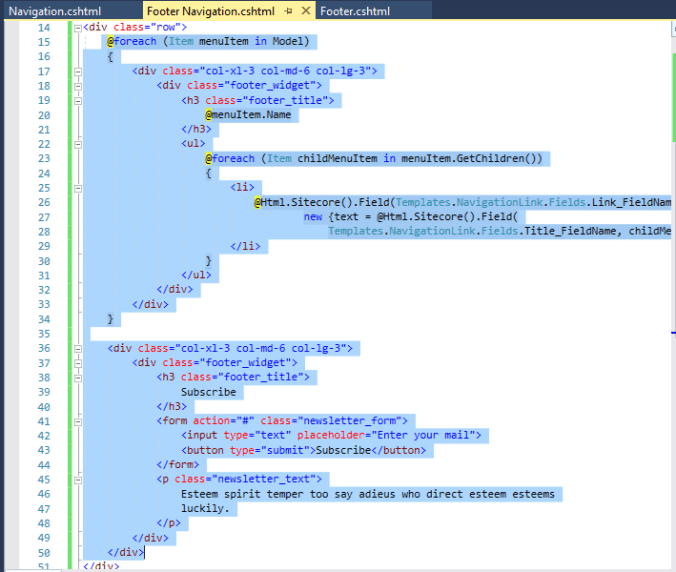Close the Footer Navigation.cshtml tab
The height and width of the screenshot is (572, 676).
[x=305, y=11]
